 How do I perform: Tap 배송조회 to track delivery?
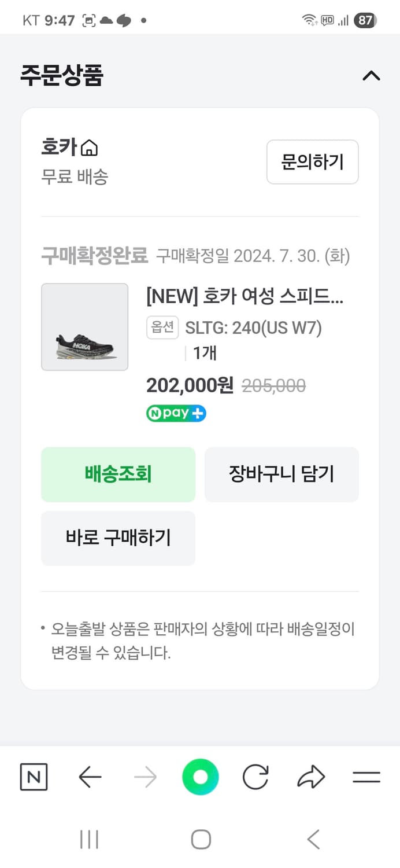point(118,475)
